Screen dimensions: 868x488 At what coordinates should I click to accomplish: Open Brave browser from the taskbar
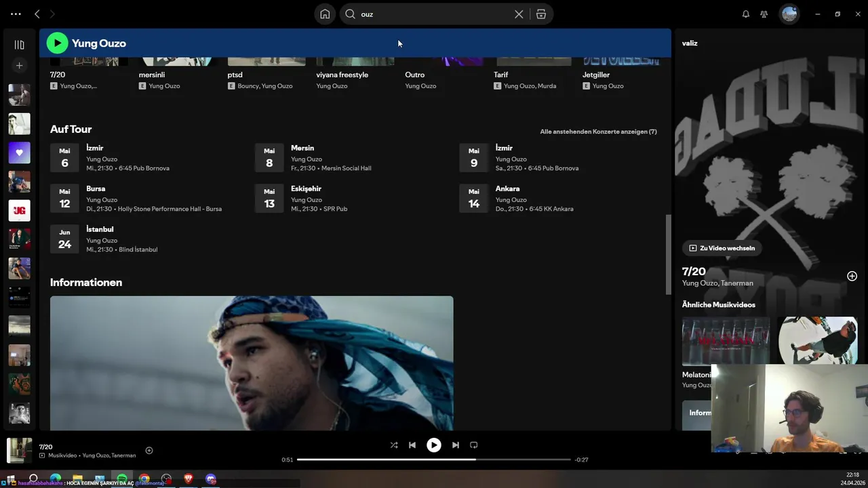pyautogui.click(x=189, y=479)
